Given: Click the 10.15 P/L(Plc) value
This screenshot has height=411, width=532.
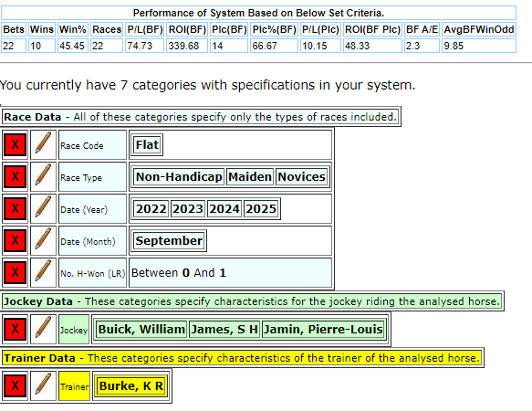Looking at the screenshot, I should coord(320,46).
